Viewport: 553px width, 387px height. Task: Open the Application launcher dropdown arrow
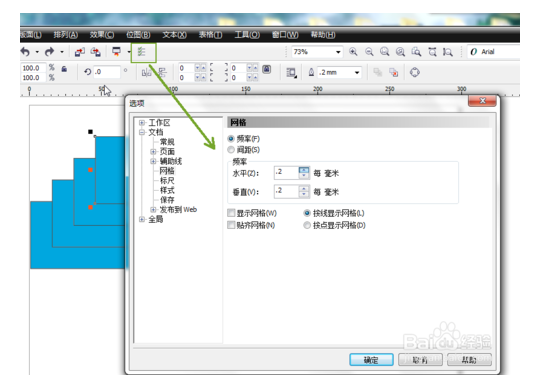coord(129,52)
